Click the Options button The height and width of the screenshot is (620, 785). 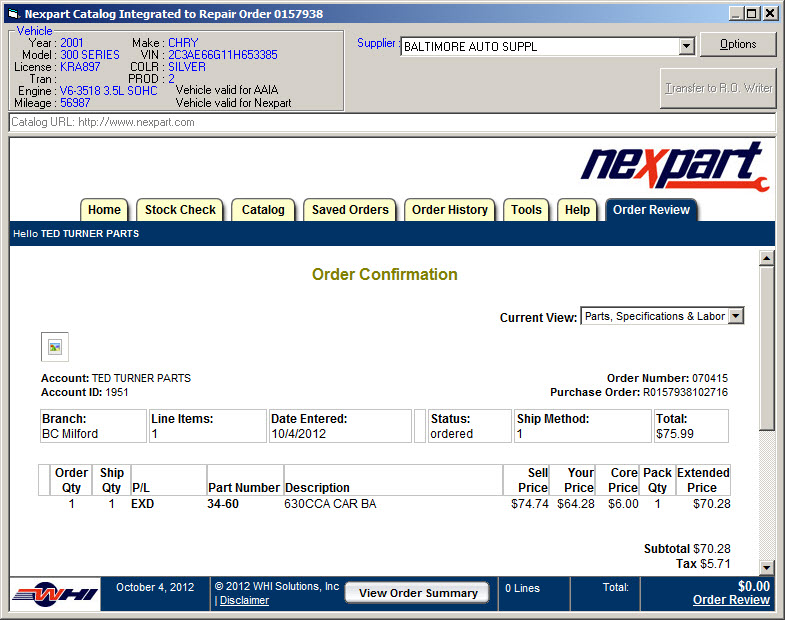point(738,44)
